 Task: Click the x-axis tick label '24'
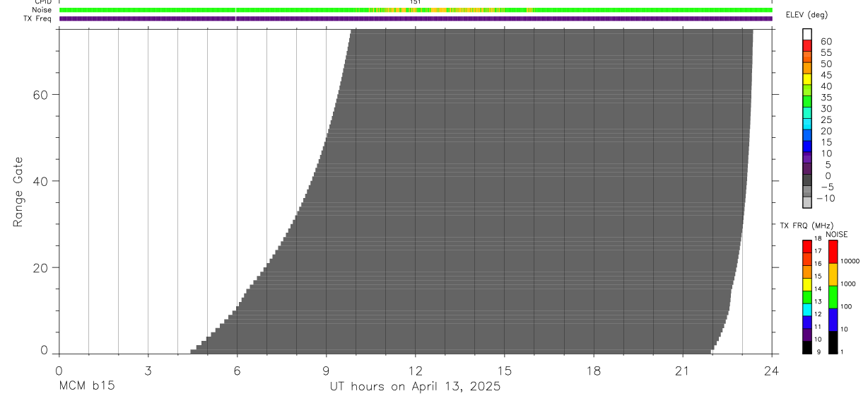point(771,371)
